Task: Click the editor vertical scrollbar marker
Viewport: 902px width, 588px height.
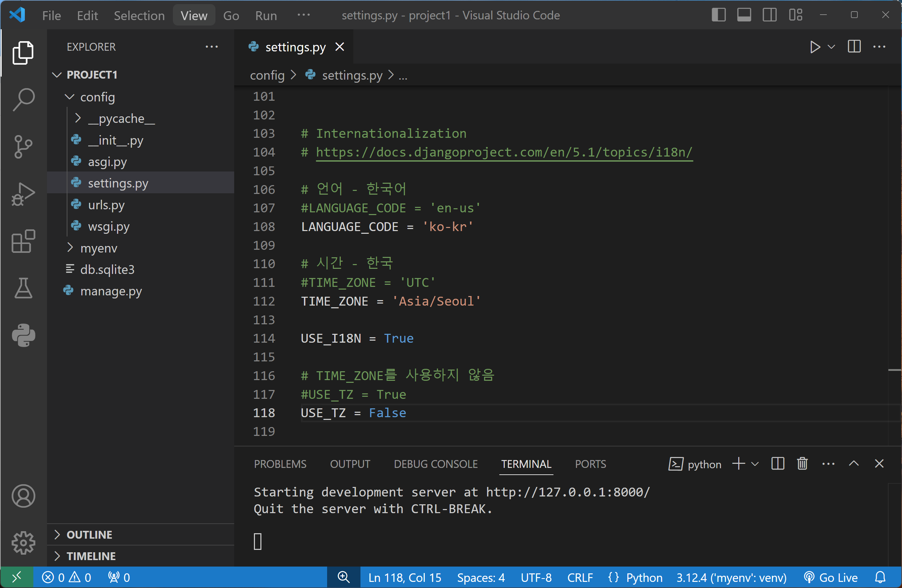Action: click(894, 370)
